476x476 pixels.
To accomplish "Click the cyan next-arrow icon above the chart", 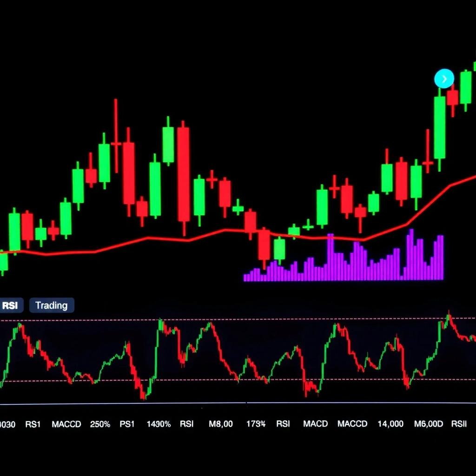I will point(444,79).
